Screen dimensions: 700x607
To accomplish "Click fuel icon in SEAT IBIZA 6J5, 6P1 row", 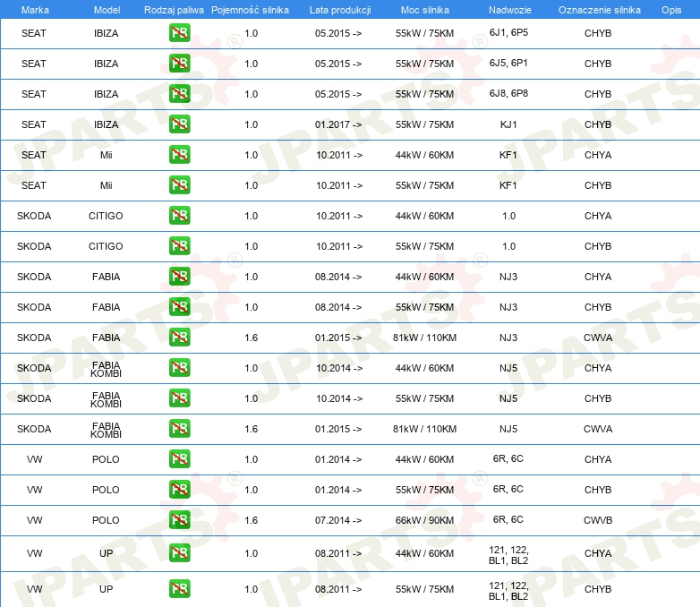I will [x=179, y=64].
